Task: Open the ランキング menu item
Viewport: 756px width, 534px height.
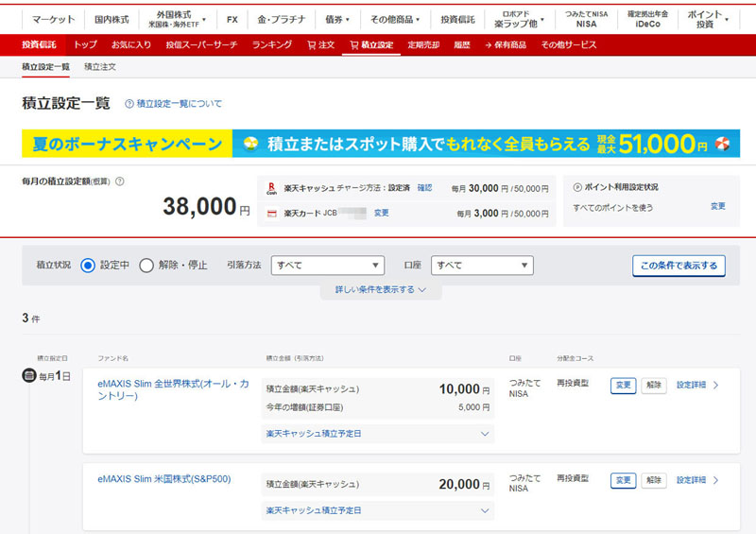Action: pos(272,44)
